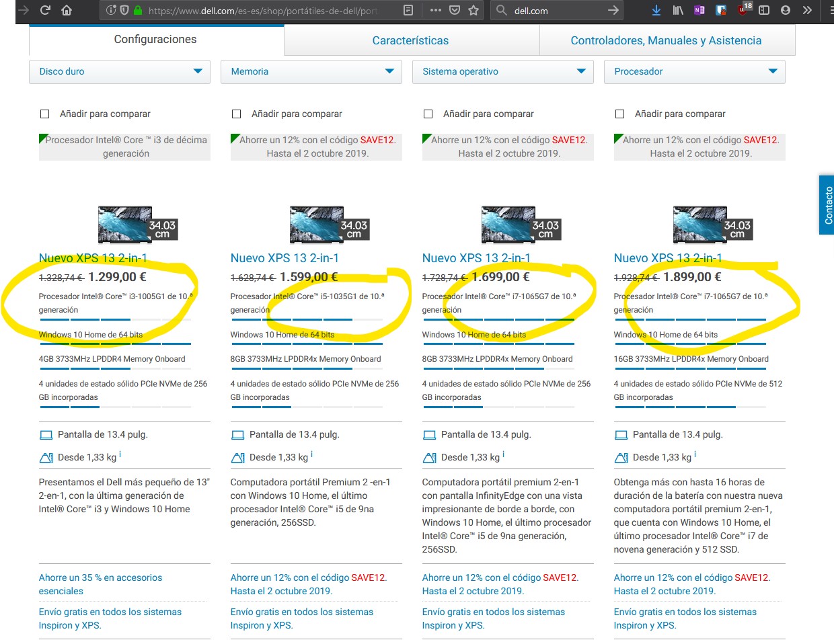Open Nuevo XPS 13 2-in-1 priced 1.299,00 €
Image resolution: width=834 pixels, height=644 pixels.
point(93,258)
